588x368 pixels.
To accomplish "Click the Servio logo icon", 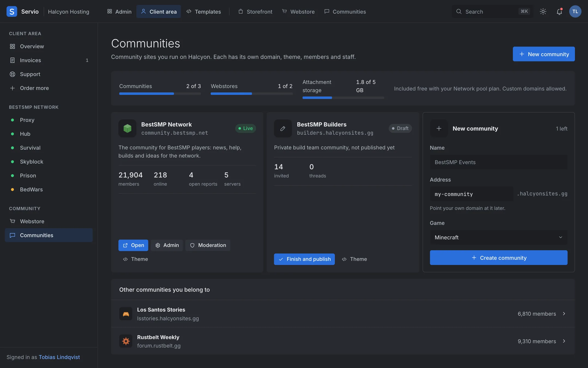I will 12,11.
